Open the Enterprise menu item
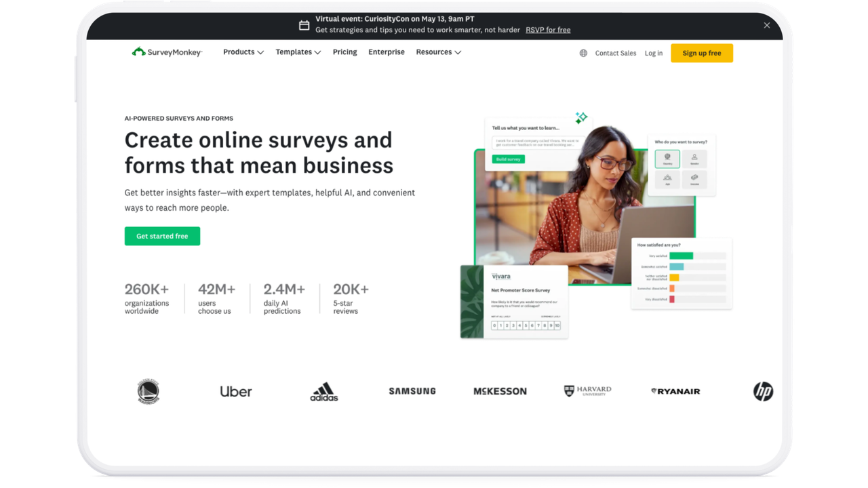Image resolution: width=868 pixels, height=488 pixels. point(387,52)
